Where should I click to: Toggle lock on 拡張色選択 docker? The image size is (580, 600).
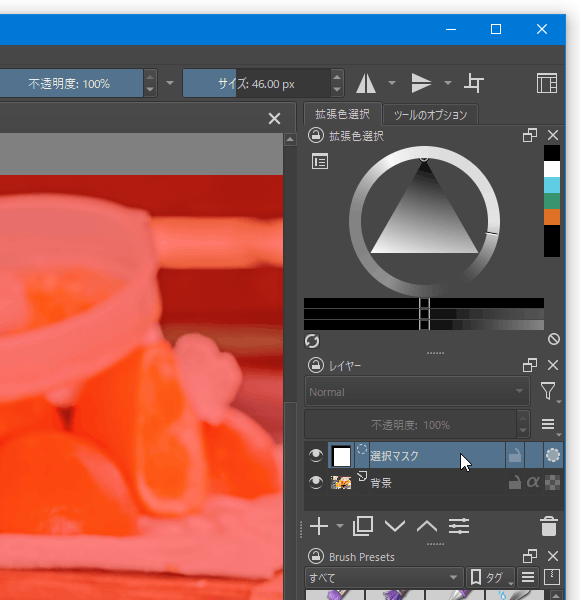316,135
